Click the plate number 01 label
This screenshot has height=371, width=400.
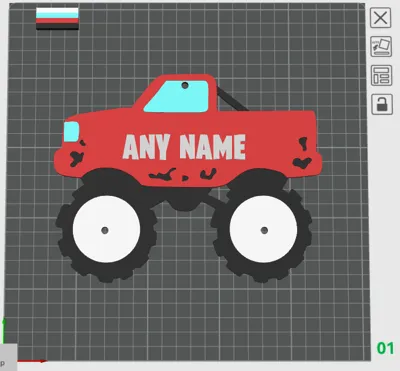click(386, 348)
